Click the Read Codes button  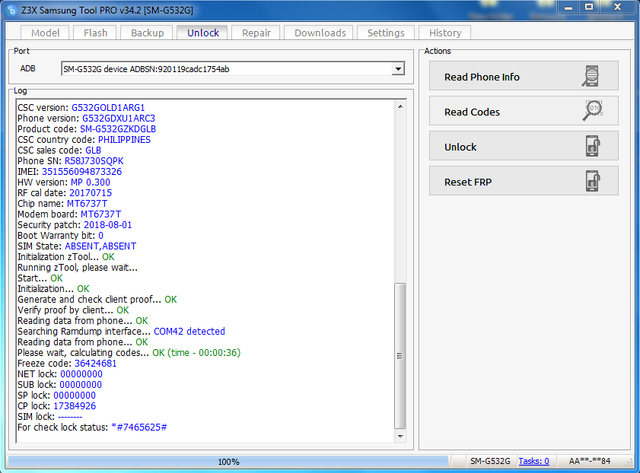(x=524, y=111)
